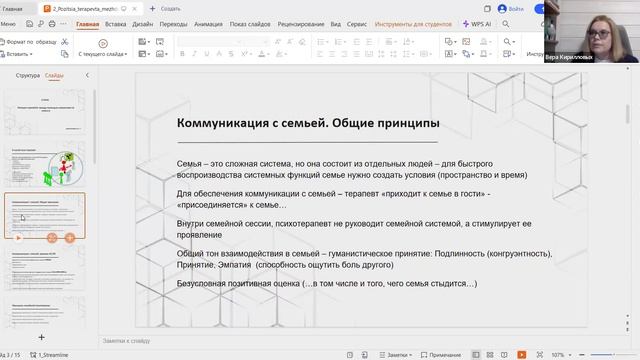The height and width of the screenshot is (360, 640).
Task: Click the orange slideshow play button in status bar
Action: point(522,355)
